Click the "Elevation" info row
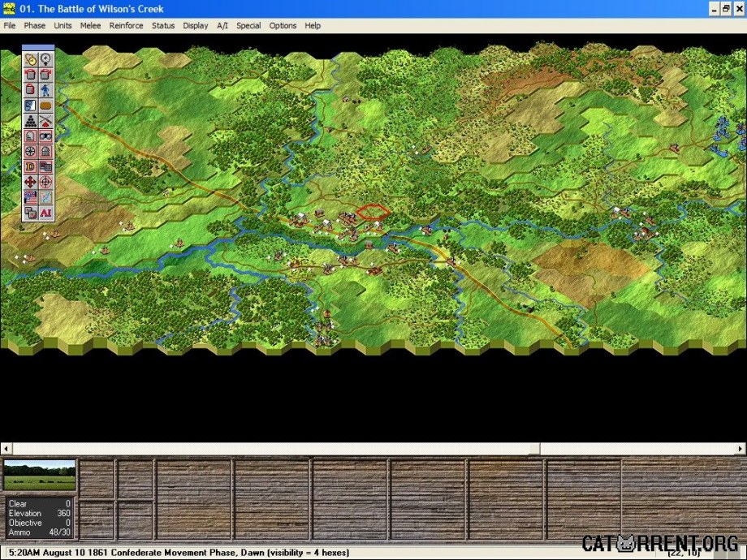 coord(39,513)
